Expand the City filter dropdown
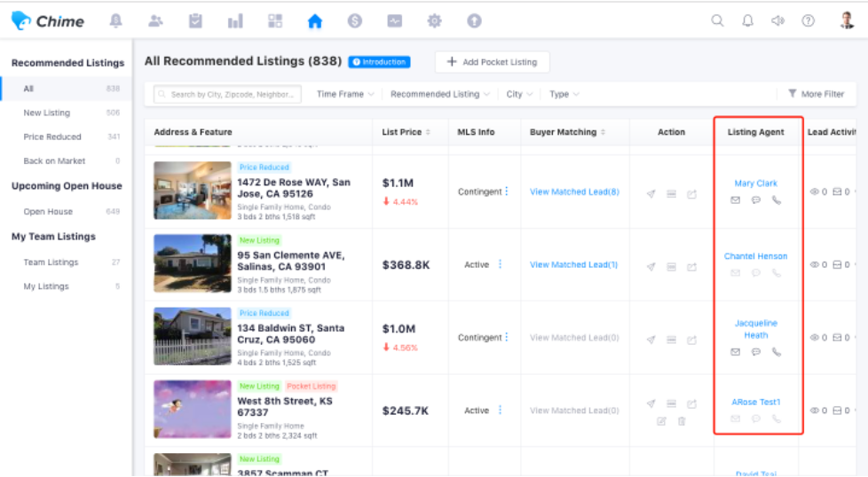Screen dimensions: 868x477 point(519,94)
